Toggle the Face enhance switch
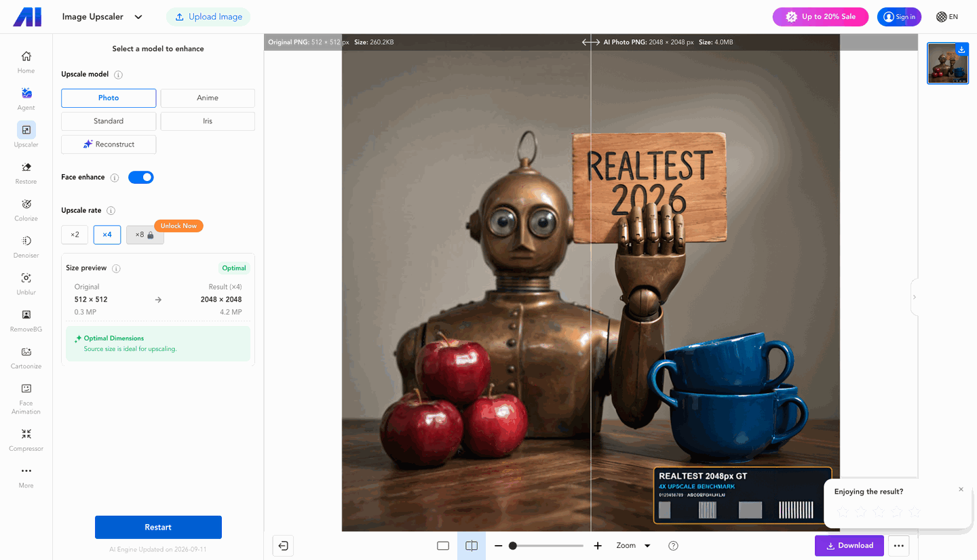Screen dimensions: 977x560 pos(141,178)
